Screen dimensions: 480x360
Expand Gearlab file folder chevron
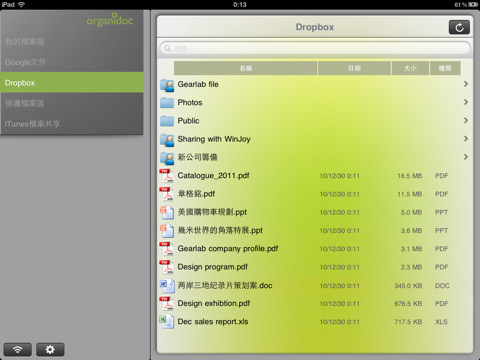(466, 84)
